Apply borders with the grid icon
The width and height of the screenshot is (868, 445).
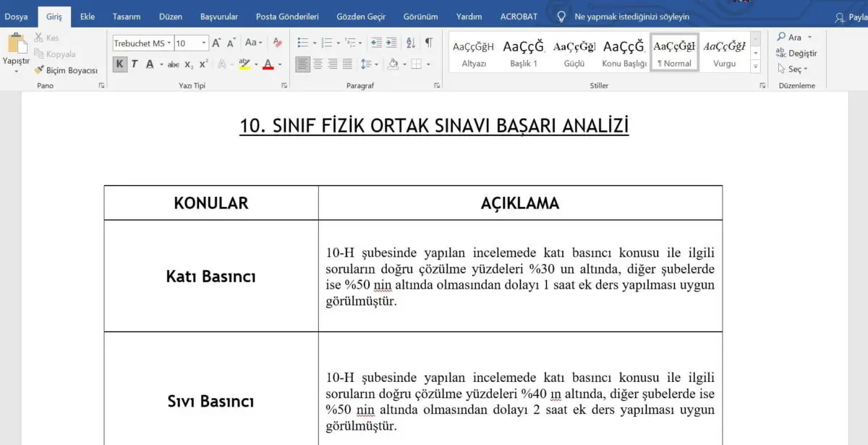tap(416, 64)
